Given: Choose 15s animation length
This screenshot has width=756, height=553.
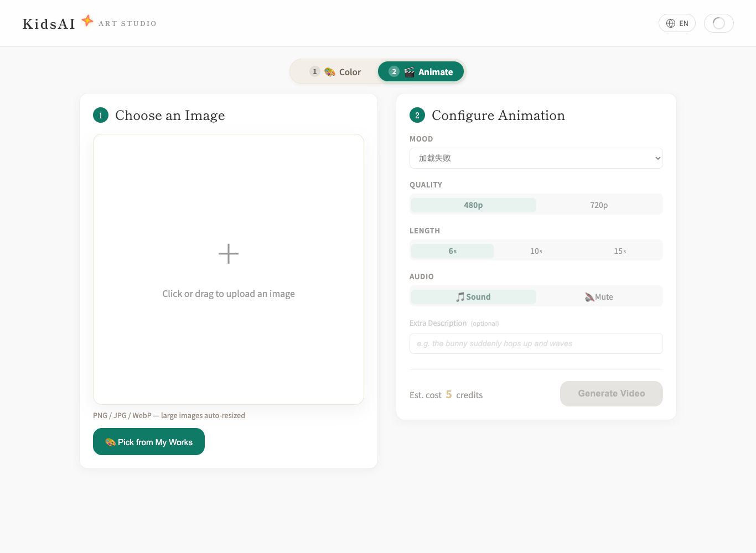Looking at the screenshot, I should pos(620,251).
